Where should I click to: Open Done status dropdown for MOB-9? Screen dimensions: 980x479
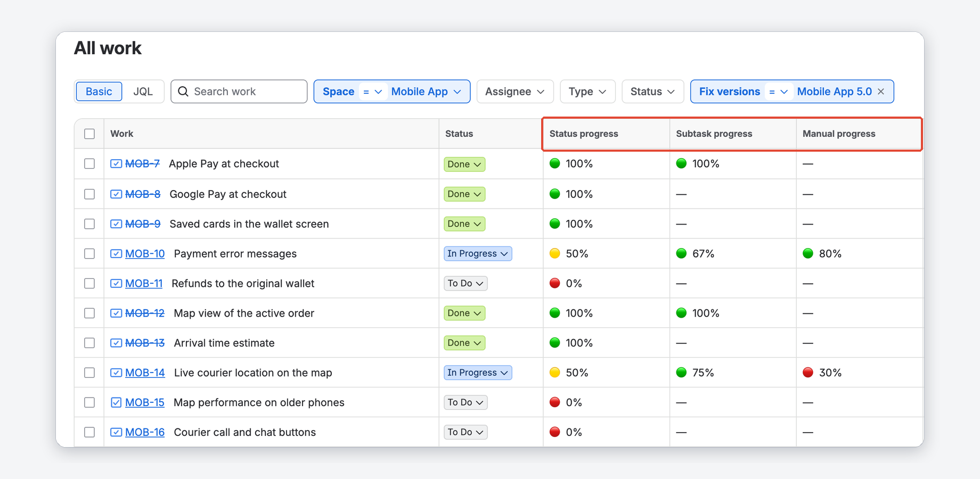tap(464, 224)
